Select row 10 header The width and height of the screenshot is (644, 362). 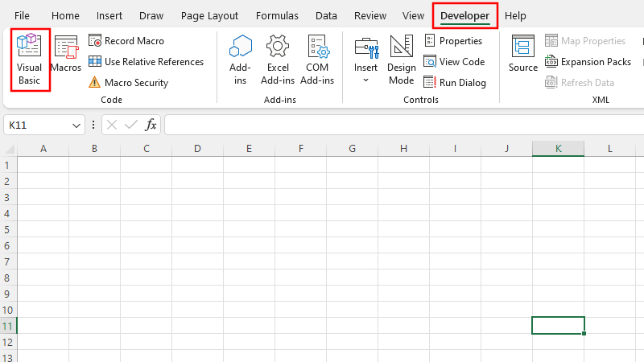(8, 310)
